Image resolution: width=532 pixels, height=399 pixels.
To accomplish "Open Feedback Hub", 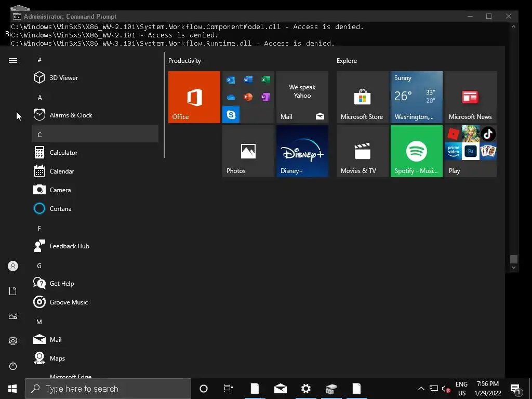I will click(x=95, y=246).
